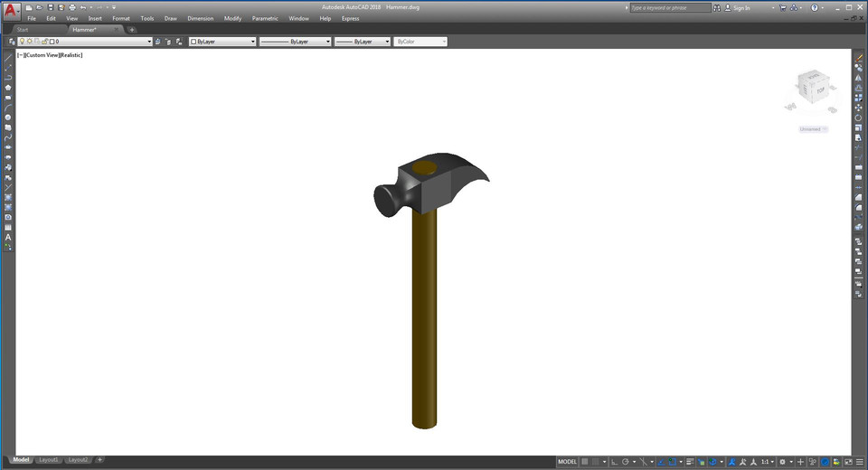This screenshot has height=470, width=868.
Task: Toggle Polar tracking in status bar
Action: point(626,462)
